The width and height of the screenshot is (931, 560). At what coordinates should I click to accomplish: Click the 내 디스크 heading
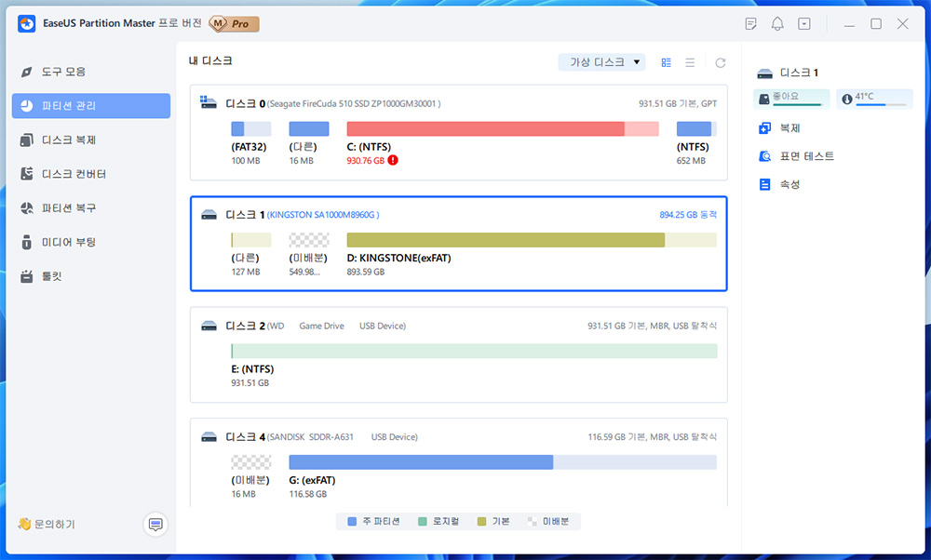point(210,60)
